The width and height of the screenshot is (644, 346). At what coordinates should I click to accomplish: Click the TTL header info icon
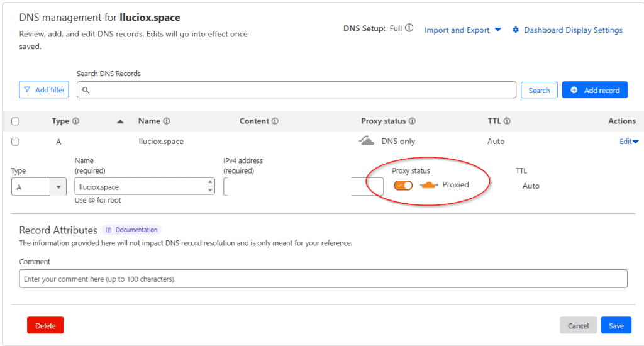(507, 121)
